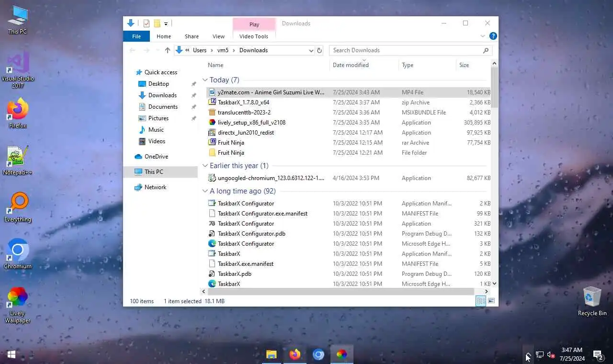Open the notification center icon
The image size is (613, 364).
coord(598,355)
